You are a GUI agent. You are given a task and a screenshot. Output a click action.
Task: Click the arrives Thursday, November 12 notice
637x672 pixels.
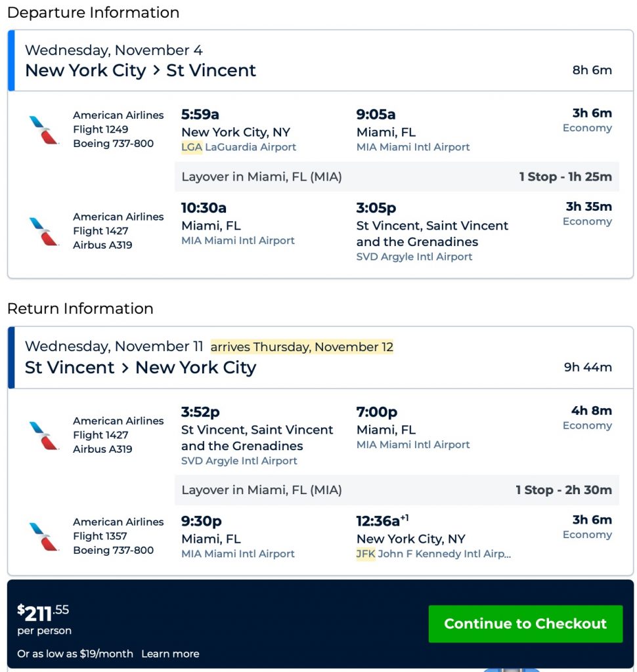[x=301, y=346]
